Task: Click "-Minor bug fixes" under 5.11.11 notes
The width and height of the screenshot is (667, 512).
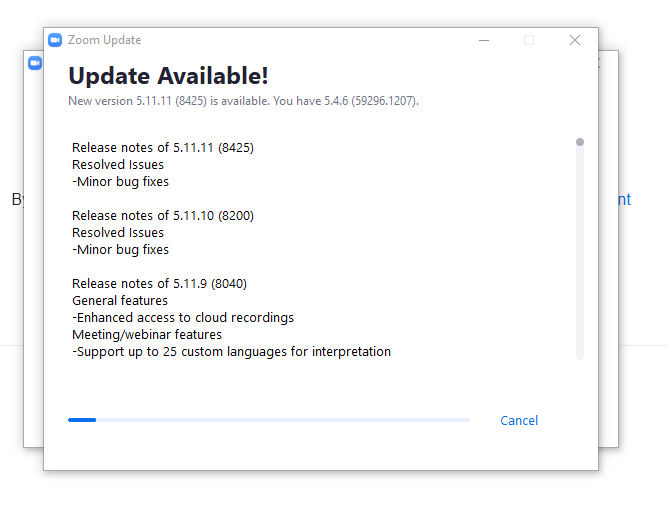Action: [120, 182]
